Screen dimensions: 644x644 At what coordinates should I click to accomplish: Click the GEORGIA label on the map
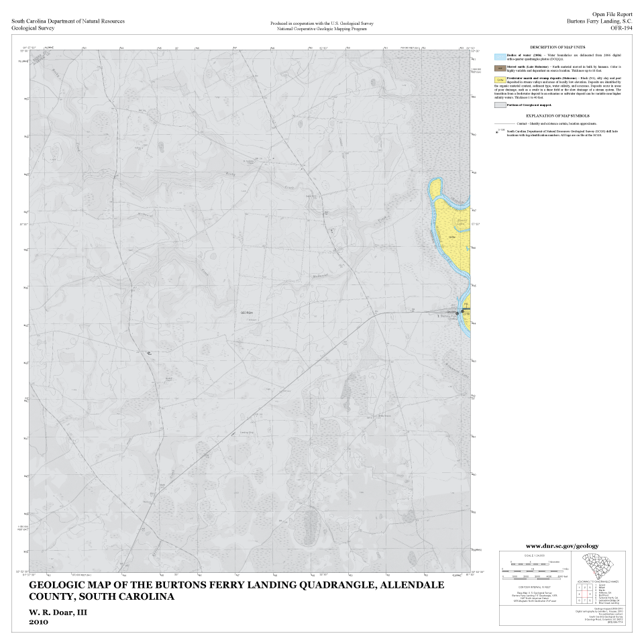(248, 313)
